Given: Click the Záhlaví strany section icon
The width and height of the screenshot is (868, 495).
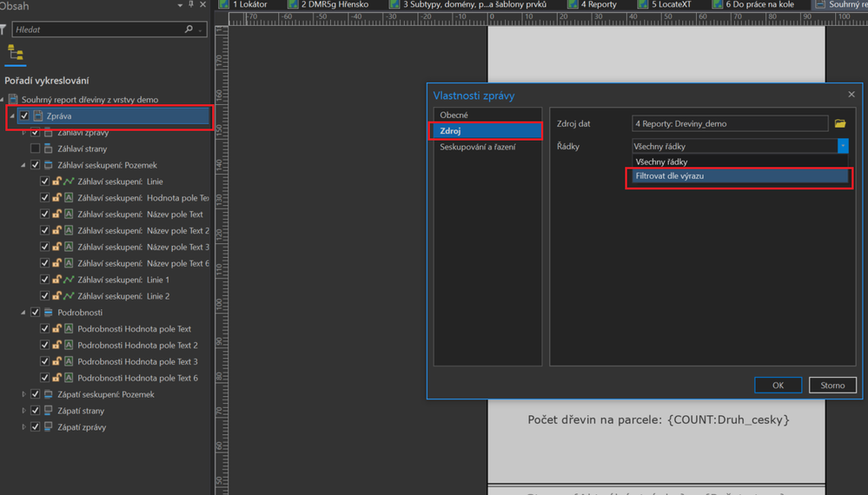Looking at the screenshot, I should [48, 148].
